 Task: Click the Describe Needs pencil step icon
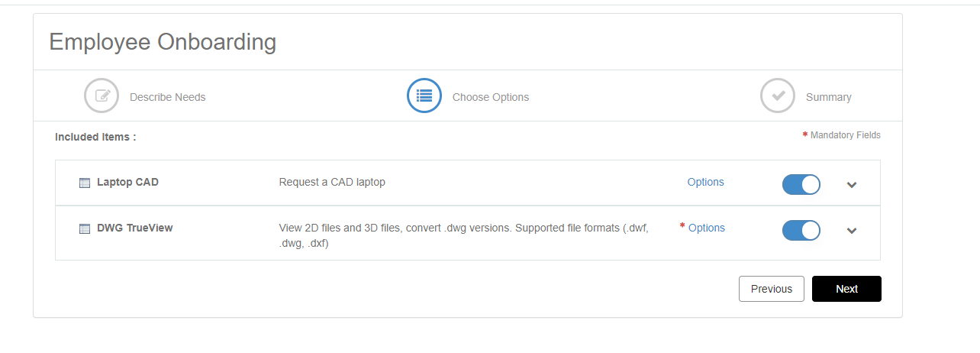click(102, 96)
